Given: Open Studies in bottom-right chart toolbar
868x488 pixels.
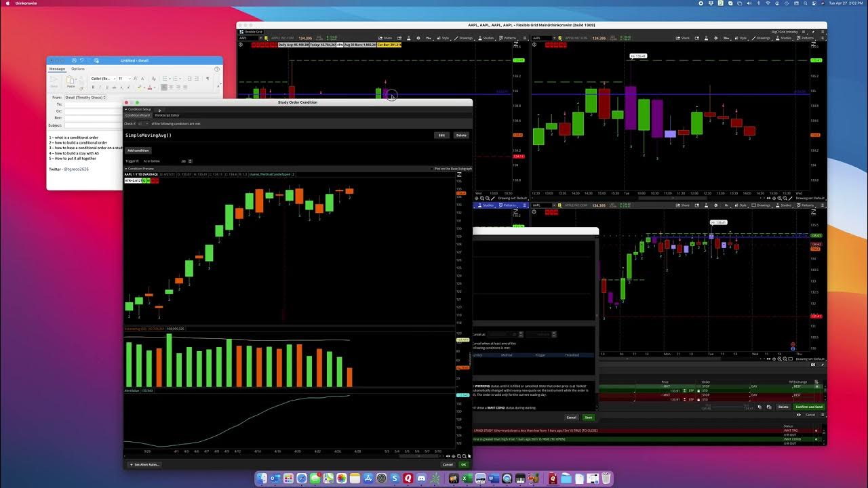Looking at the screenshot, I should click(785, 205).
